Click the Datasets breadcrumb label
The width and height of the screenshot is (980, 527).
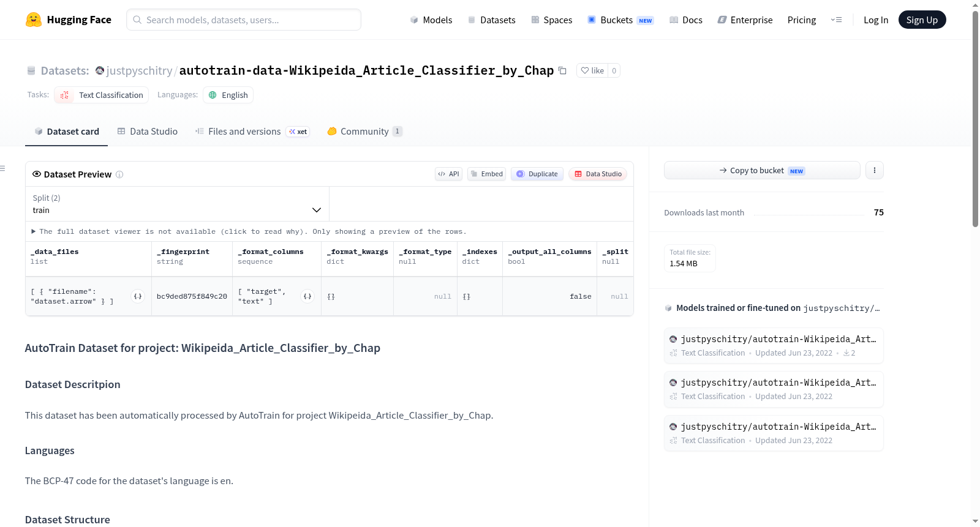pyautogui.click(x=65, y=70)
